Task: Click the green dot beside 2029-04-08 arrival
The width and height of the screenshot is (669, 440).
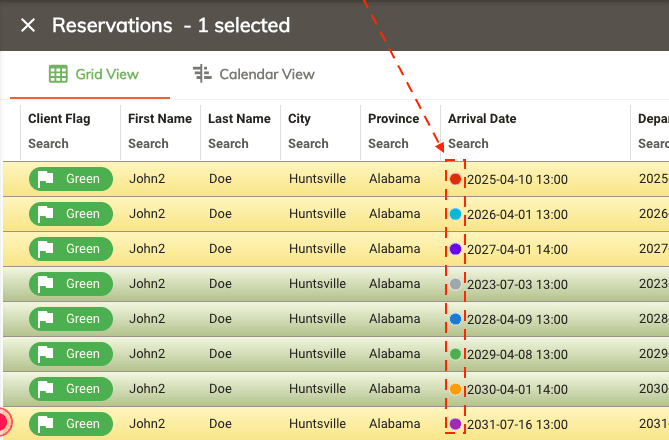Action: coord(456,354)
